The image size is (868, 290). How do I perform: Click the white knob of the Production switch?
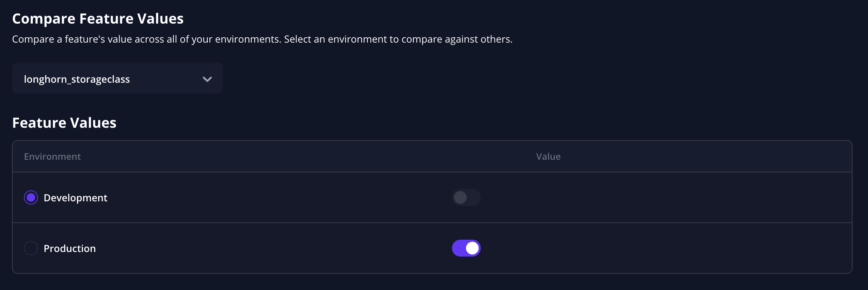click(472, 248)
